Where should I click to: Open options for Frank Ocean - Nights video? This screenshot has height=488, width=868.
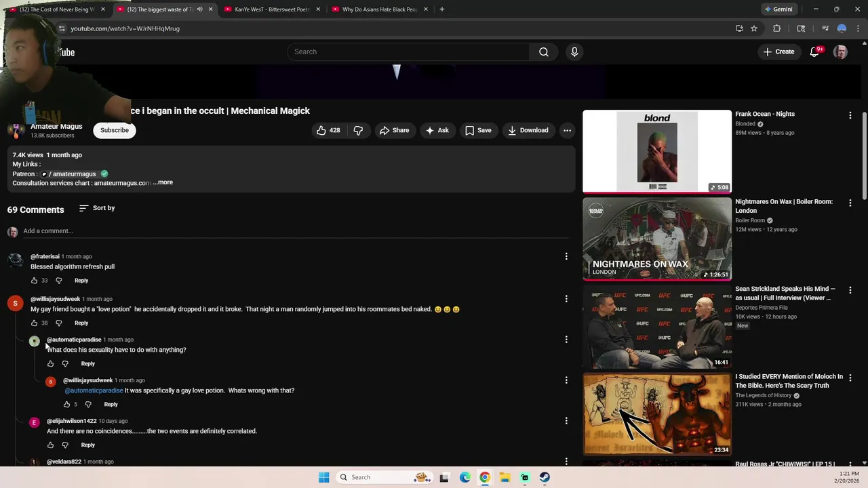[850, 115]
